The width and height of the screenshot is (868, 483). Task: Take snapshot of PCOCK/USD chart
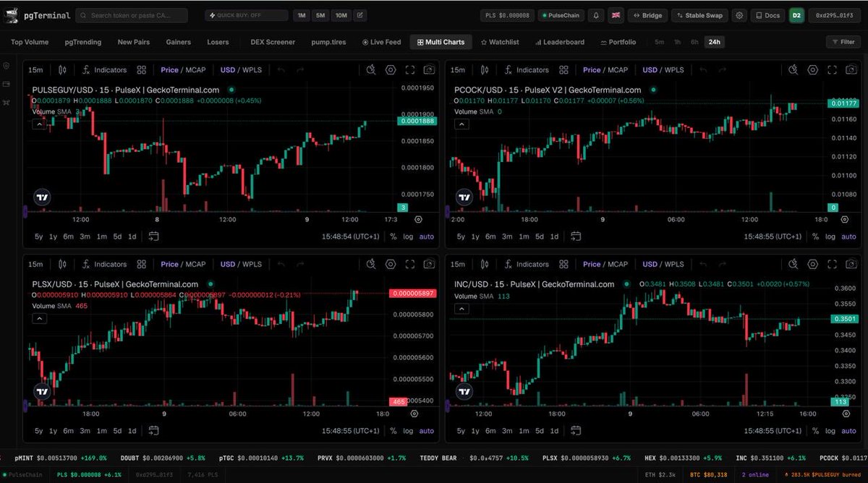(x=852, y=70)
